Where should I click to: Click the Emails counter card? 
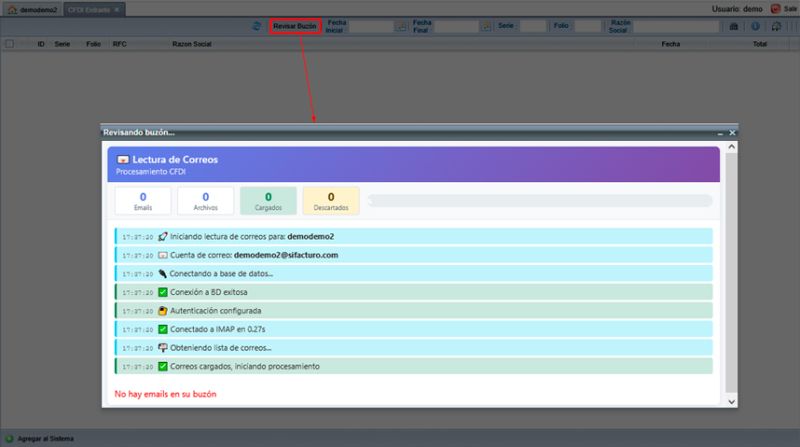143,201
